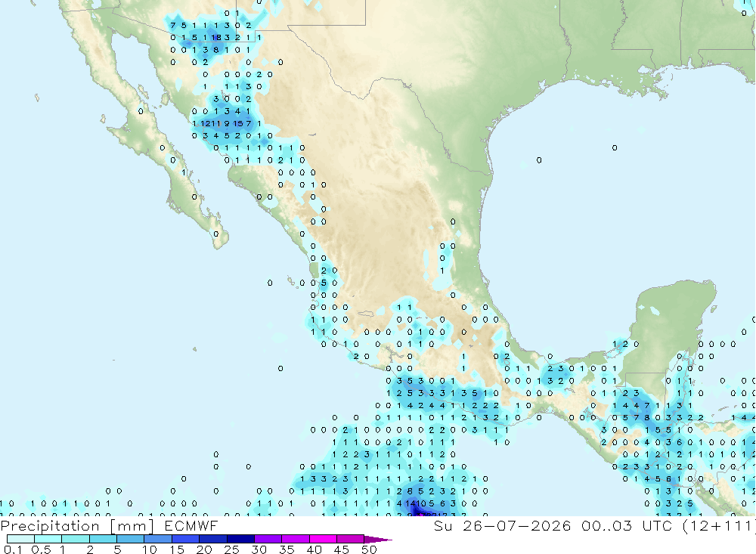Click the '40' legend scale label
This screenshot has height=554, width=756.
[314, 549]
